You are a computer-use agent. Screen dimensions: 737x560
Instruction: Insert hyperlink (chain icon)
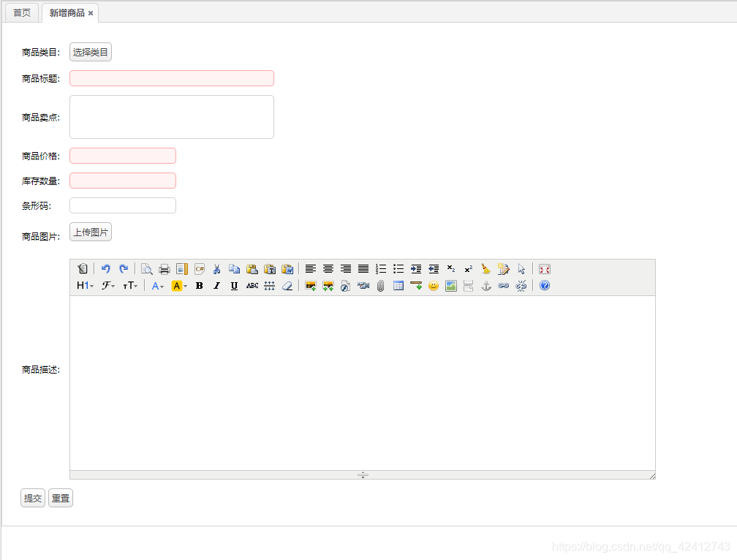coord(503,286)
